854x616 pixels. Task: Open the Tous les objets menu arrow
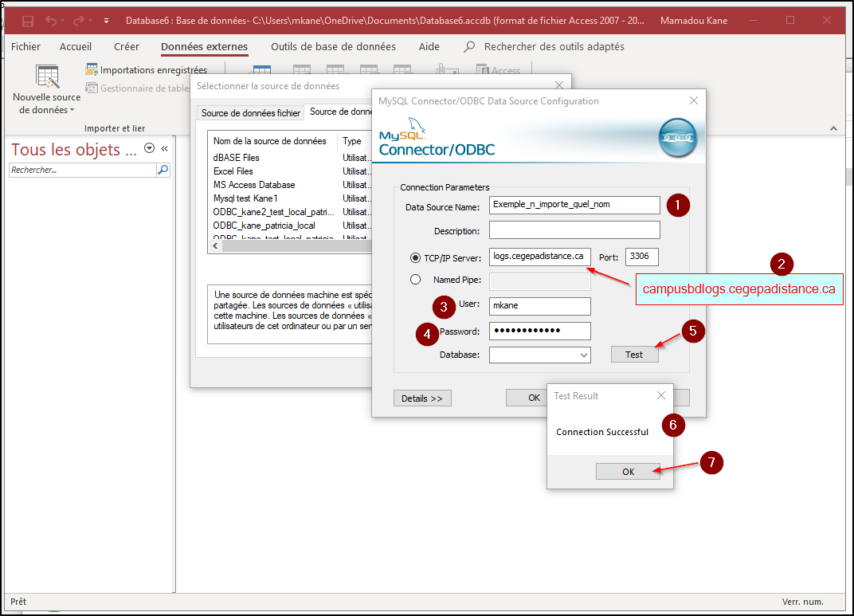click(x=149, y=148)
